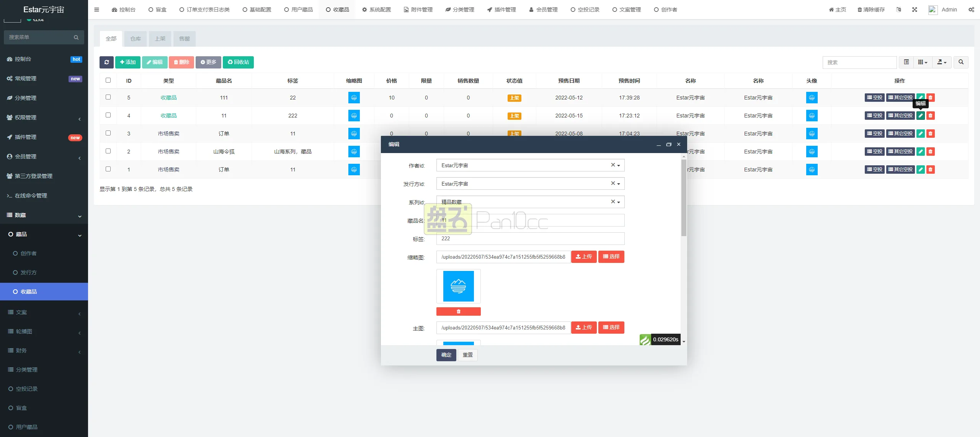This screenshot has width=980, height=437.
Task: Open the columns visibility dropdown
Action: point(923,62)
